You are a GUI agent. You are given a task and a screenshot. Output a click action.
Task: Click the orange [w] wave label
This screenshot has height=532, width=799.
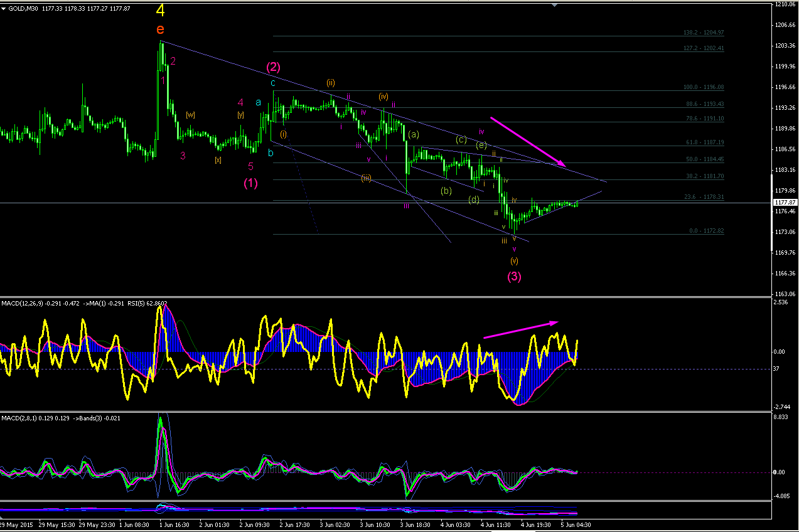coord(190,115)
